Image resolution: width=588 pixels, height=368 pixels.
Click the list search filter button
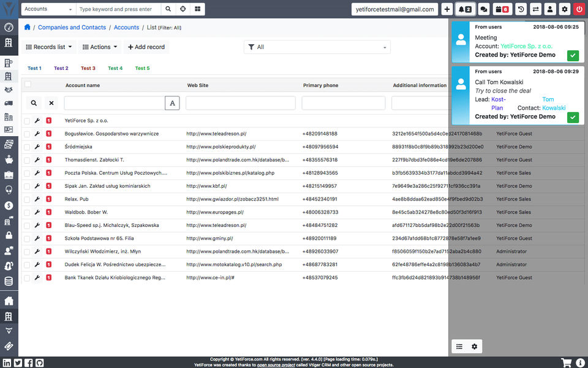point(34,103)
